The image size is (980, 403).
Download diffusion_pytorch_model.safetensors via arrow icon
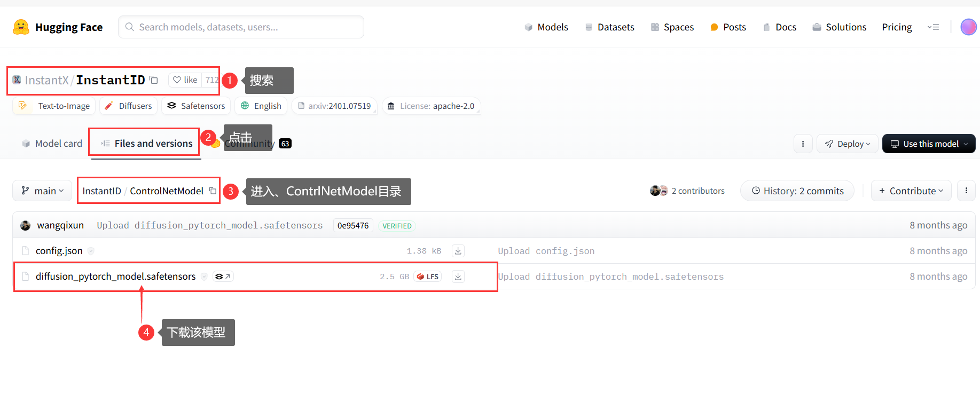458,276
